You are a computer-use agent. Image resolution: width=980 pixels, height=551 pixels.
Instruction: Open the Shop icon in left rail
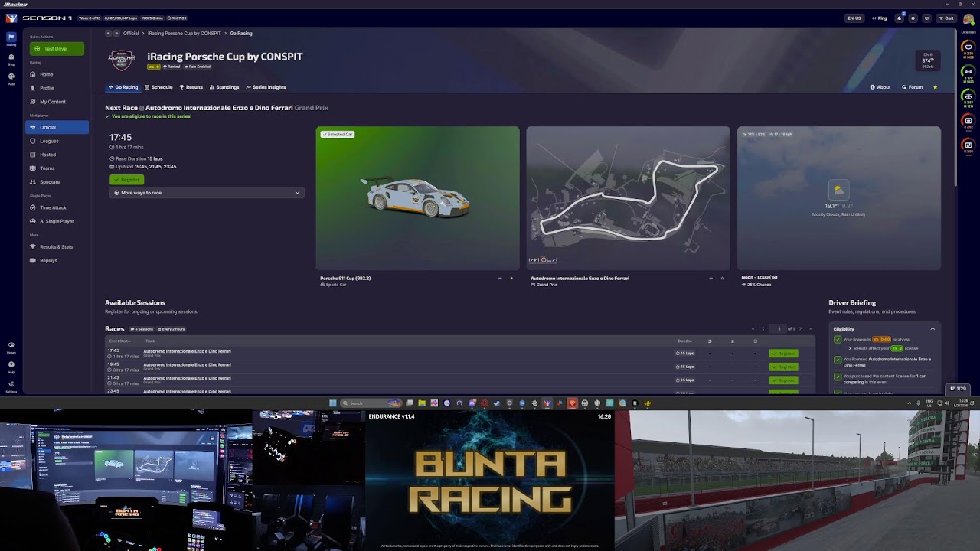coord(11,59)
